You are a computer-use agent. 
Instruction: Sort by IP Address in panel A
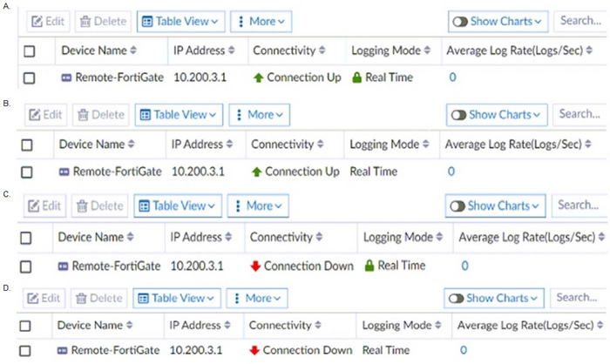pyautogui.click(x=232, y=51)
